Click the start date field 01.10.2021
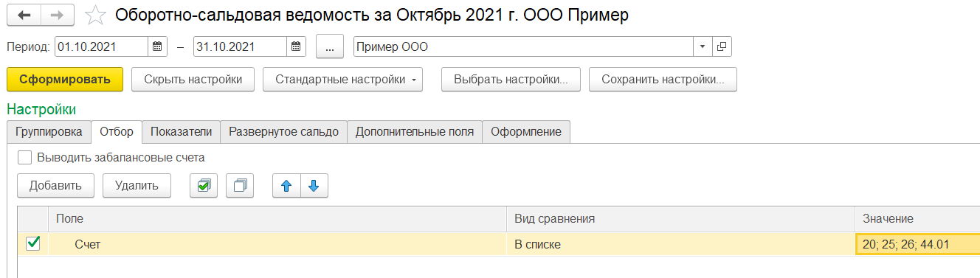 tap(102, 46)
